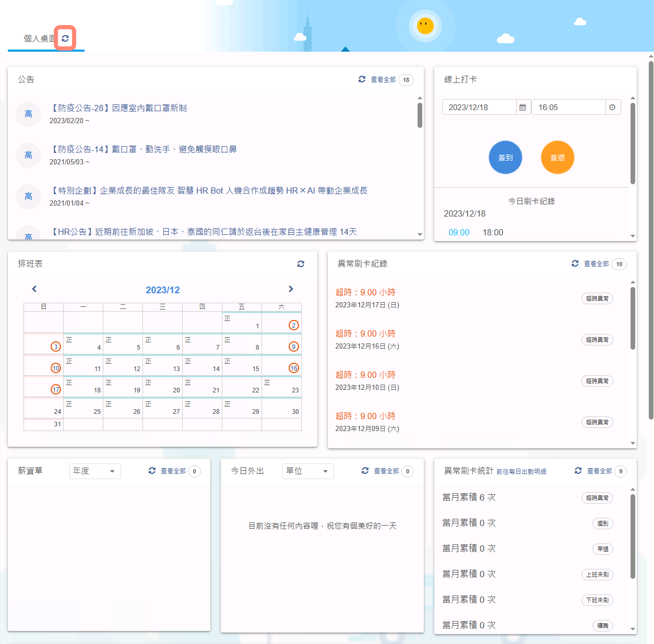654x644 pixels.
Task: Refresh the 公告 announcements panel
Action: point(362,79)
